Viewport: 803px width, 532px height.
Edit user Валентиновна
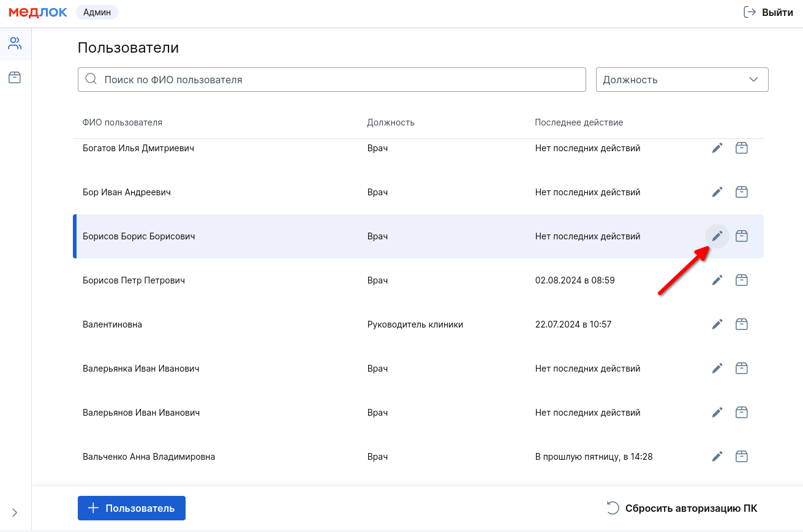tap(717, 324)
